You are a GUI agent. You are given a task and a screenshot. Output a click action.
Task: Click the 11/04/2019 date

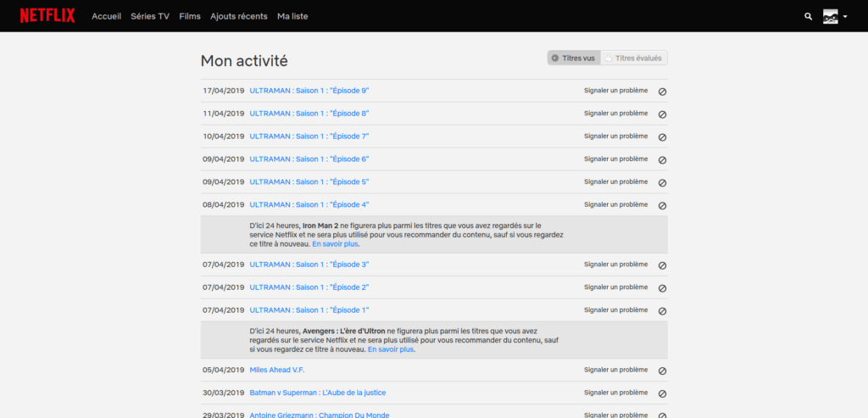pyautogui.click(x=223, y=114)
